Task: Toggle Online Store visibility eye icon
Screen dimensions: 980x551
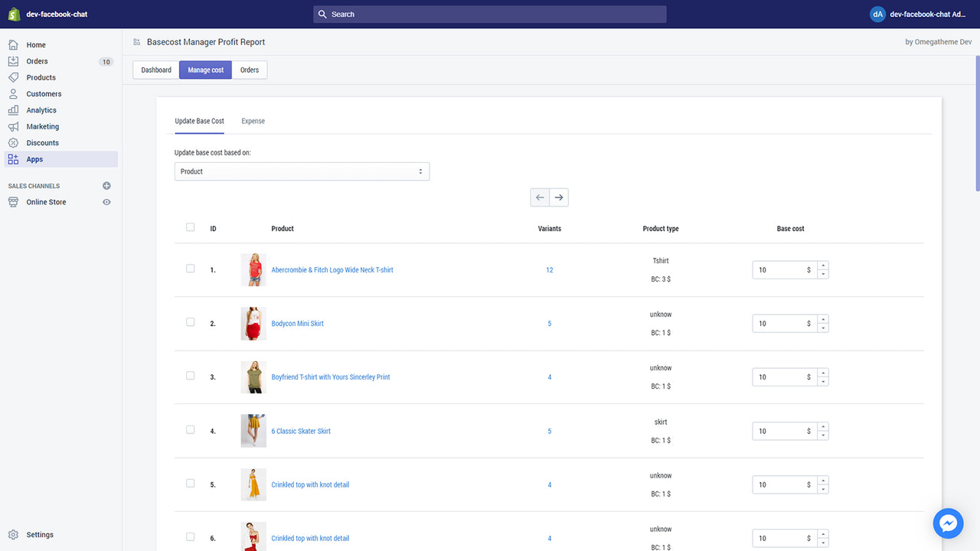Action: pyautogui.click(x=107, y=201)
